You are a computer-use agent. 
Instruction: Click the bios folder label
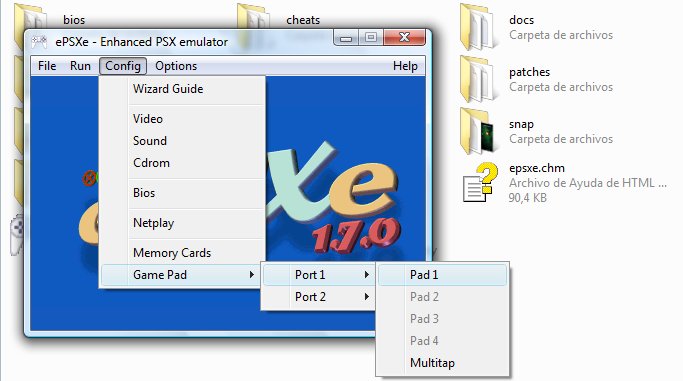(74, 20)
